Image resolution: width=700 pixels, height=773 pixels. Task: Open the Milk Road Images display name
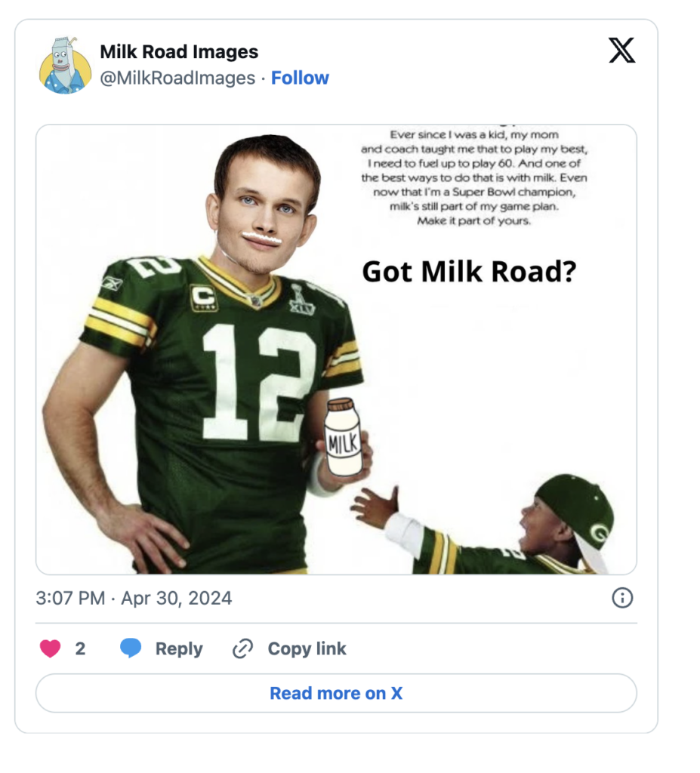click(179, 52)
